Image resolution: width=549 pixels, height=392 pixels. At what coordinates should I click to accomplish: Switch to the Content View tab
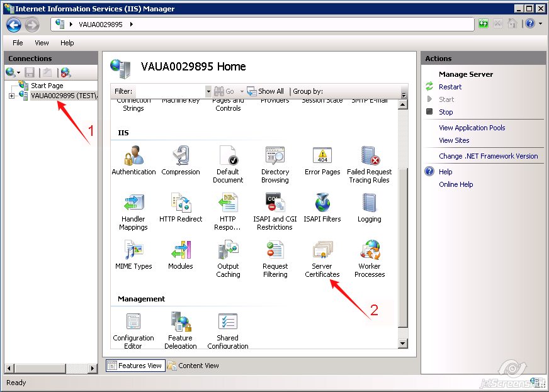(x=193, y=365)
